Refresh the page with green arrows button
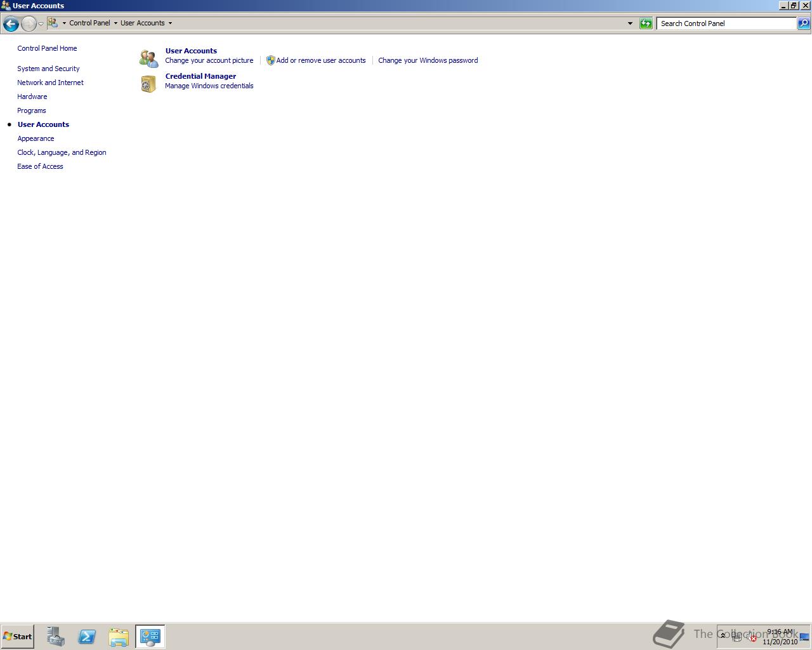The height and width of the screenshot is (650, 812). [646, 23]
